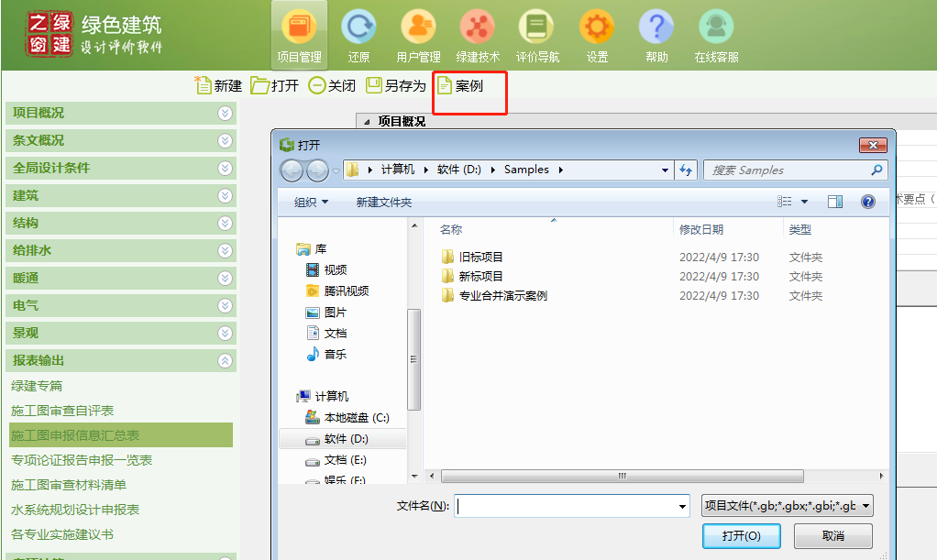Click the 还原 restore icon
Image resolution: width=937 pixels, height=560 pixels.
[x=358, y=27]
